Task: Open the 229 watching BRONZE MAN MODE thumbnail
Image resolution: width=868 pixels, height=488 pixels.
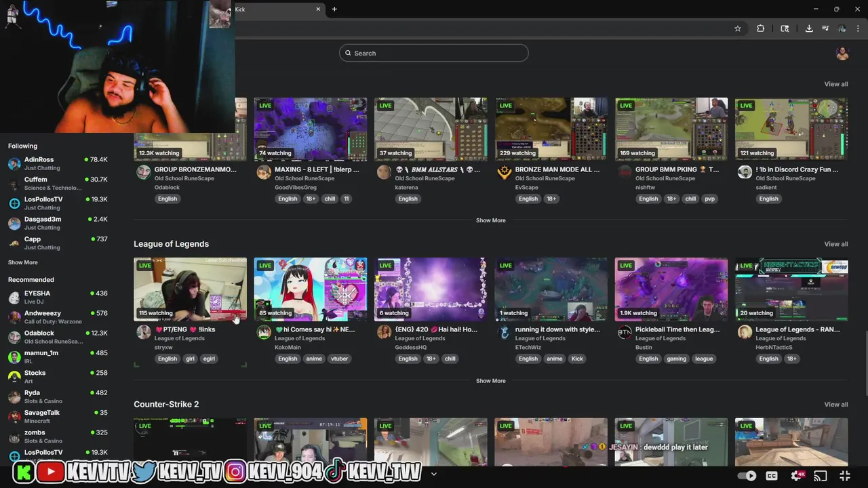Action: (x=551, y=129)
